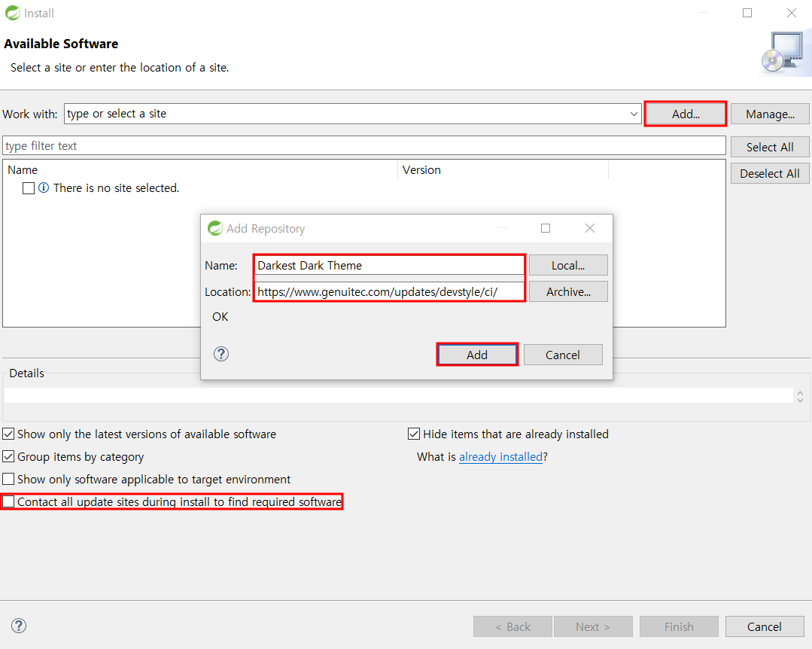
Task: Open the 'Work with' site dropdown arrow
Action: (634, 114)
